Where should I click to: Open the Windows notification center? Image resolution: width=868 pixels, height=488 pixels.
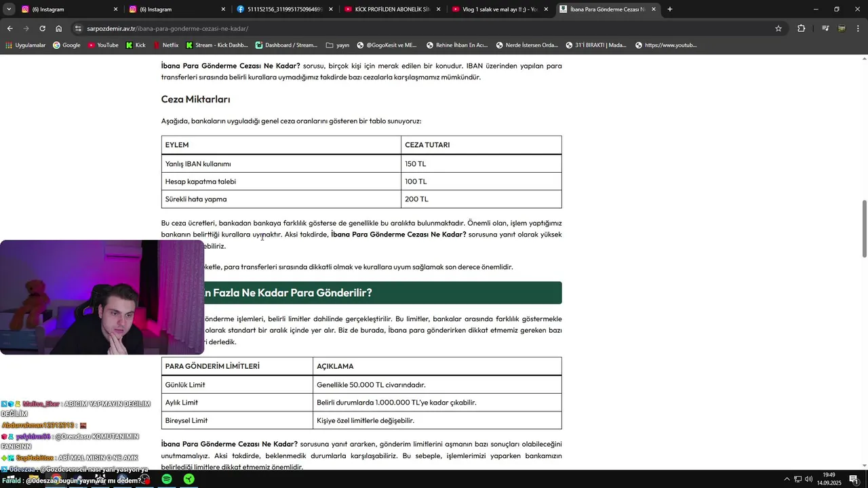[854, 479]
